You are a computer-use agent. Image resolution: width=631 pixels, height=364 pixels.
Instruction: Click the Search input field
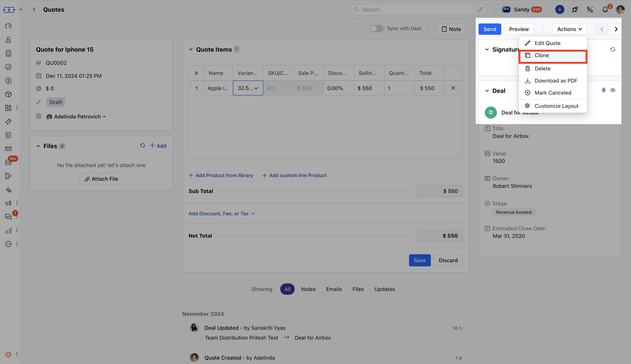(418, 9)
